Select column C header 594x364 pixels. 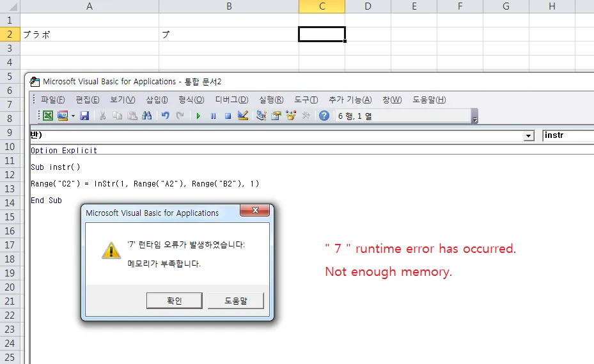[x=322, y=6]
